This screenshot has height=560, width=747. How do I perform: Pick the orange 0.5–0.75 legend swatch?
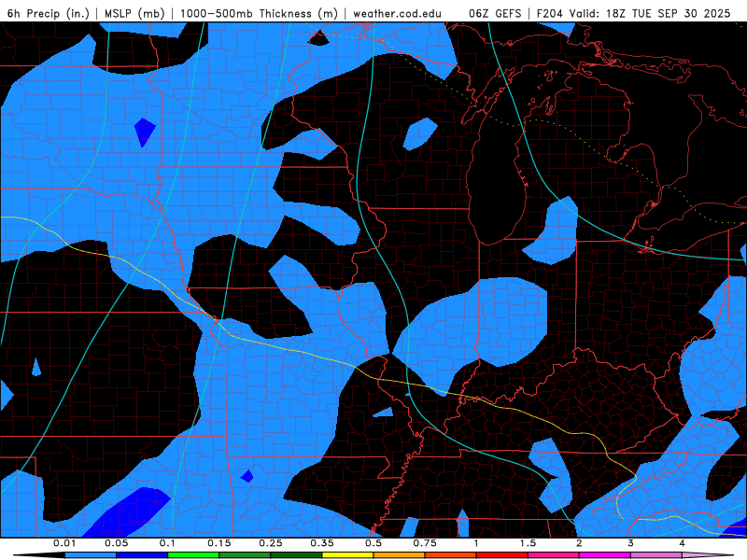[400, 555]
